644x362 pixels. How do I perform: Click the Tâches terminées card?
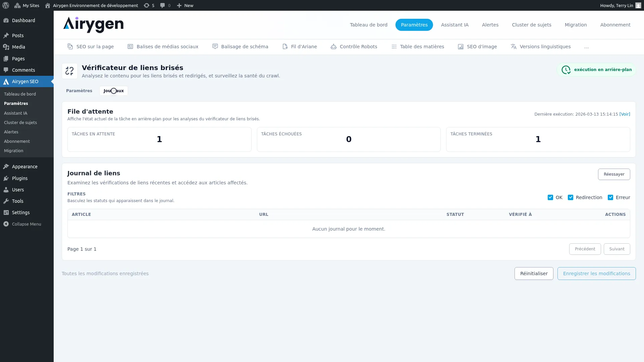tap(538, 139)
